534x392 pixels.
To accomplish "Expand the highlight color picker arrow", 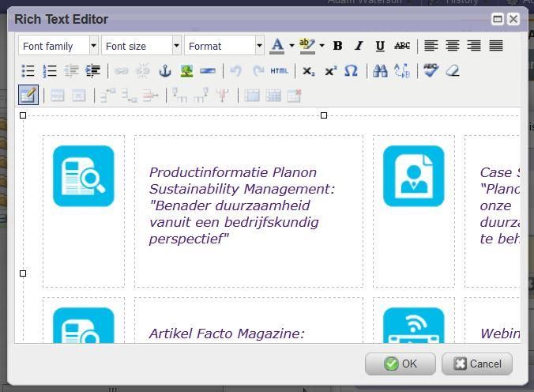I will (x=322, y=46).
